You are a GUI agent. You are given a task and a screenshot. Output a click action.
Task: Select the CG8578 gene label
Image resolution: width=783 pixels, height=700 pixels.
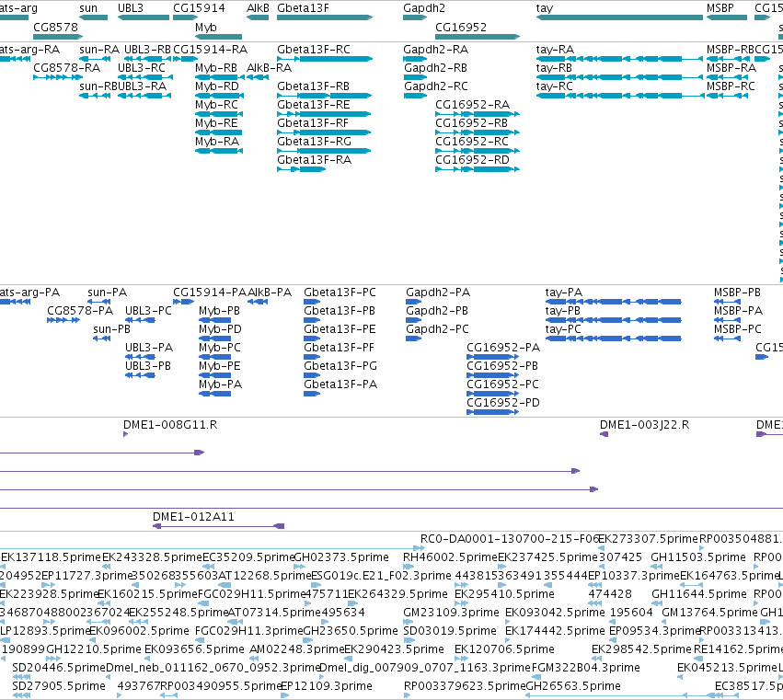click(x=55, y=27)
